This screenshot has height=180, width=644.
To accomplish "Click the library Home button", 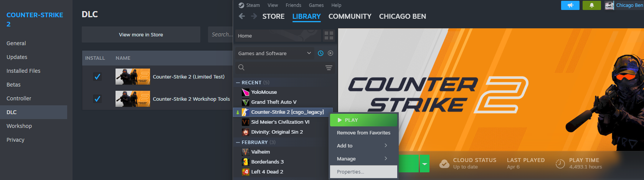I will pos(278,36).
